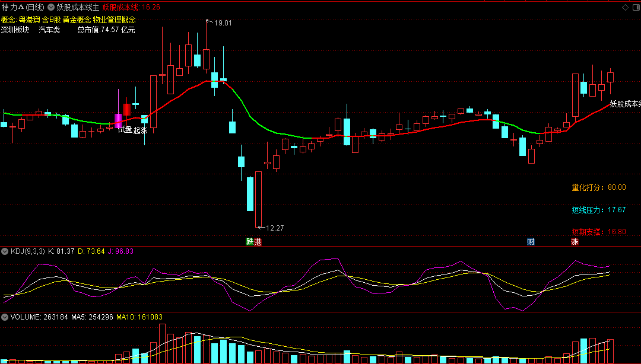Select the 特力A (日线) stock title
This screenshot has height=364, width=641.
tap(23, 7)
